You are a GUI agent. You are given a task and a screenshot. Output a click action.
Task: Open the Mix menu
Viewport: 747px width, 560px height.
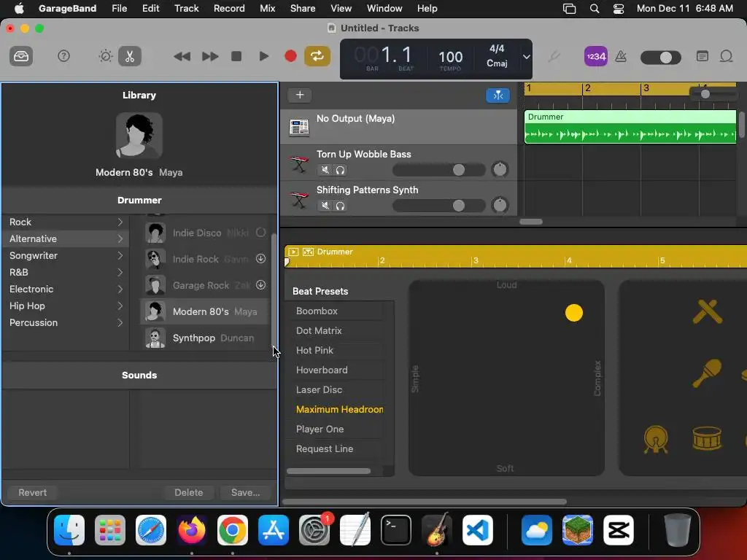tap(267, 9)
